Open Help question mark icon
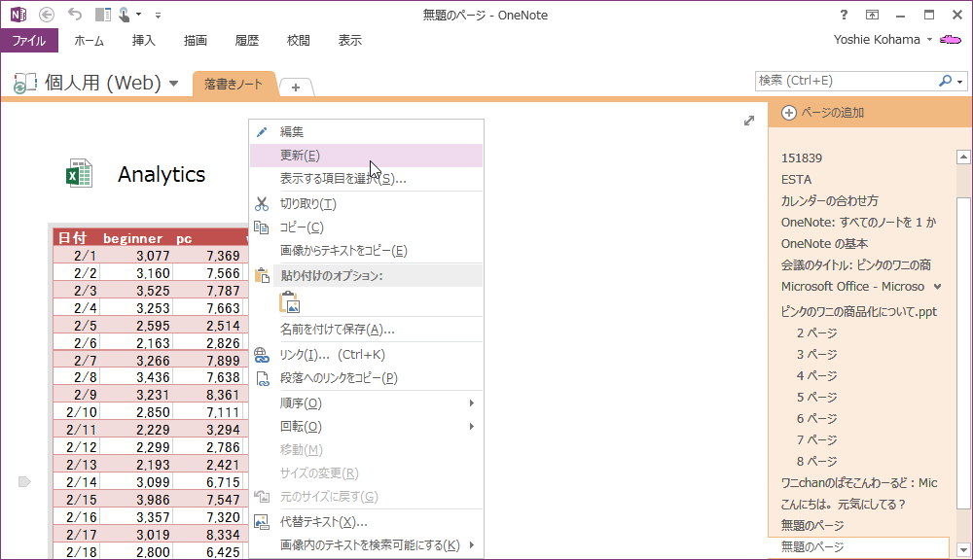Screen dimensions: 973x560 pyautogui.click(x=844, y=15)
